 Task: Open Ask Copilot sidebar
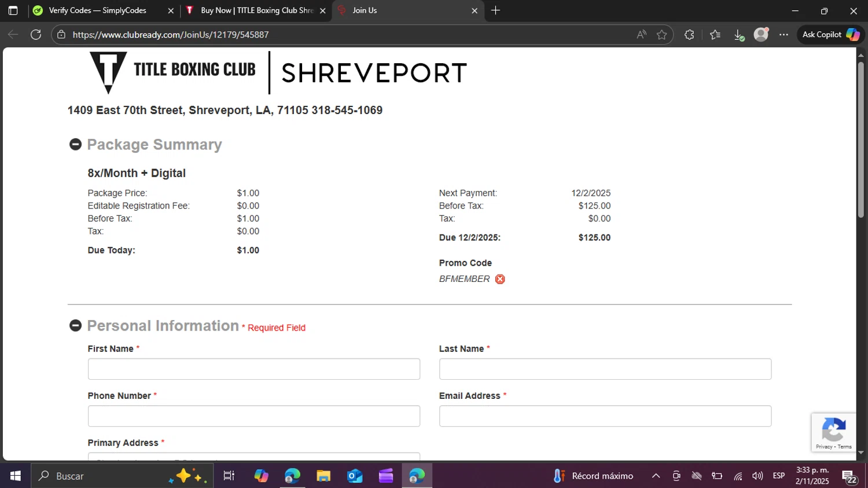point(831,35)
